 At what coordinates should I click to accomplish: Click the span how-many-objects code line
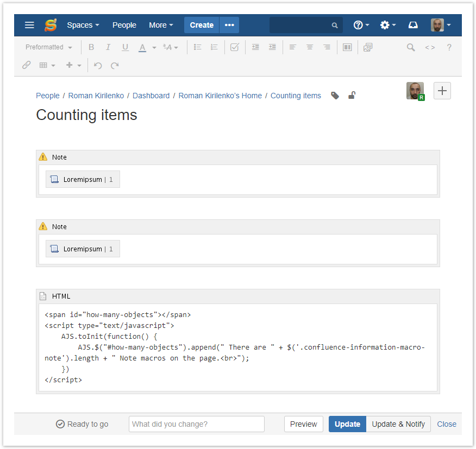(117, 314)
